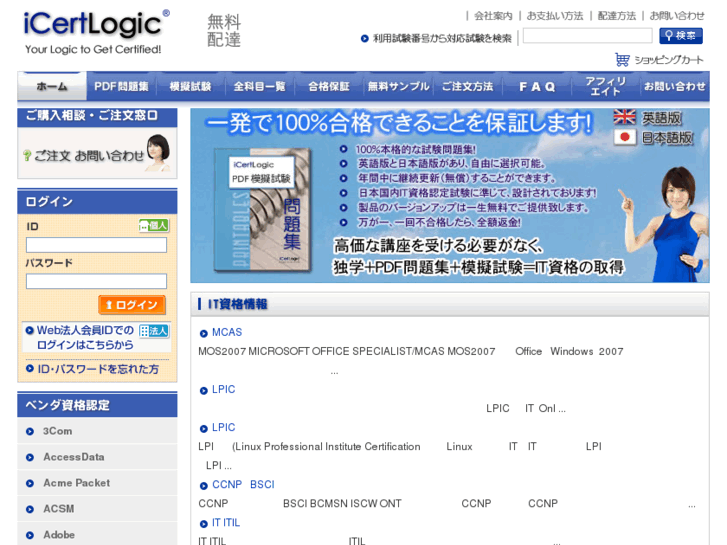Click the bullet icon beside IT ITIL
The image size is (727, 545).
[204, 524]
